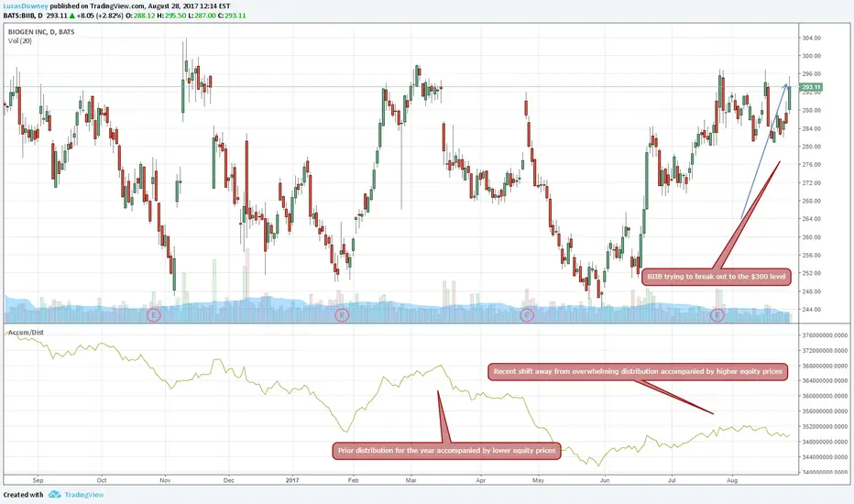The width and height of the screenshot is (854, 504).
Task: Select the 'BIIB trying to break out' callout
Action: click(x=717, y=277)
